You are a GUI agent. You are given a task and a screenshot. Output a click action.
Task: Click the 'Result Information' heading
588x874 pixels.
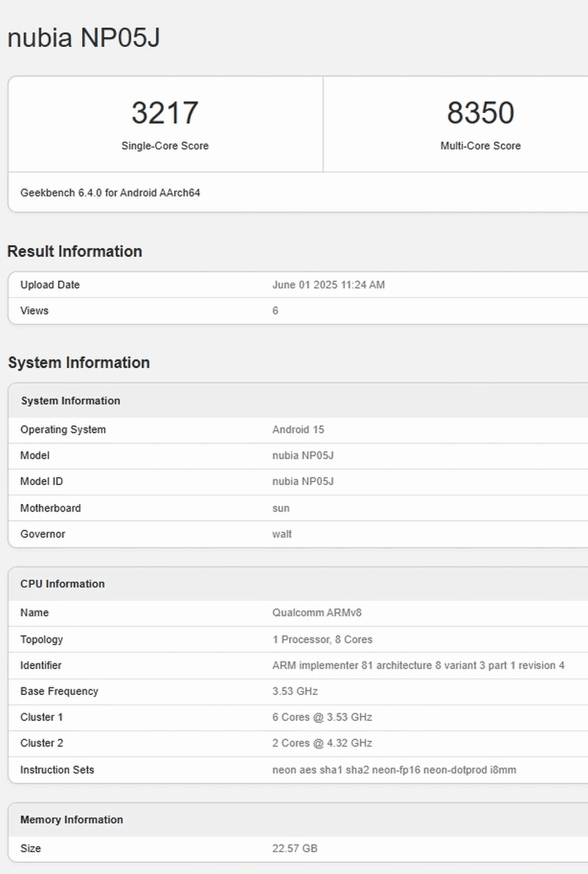tap(74, 251)
